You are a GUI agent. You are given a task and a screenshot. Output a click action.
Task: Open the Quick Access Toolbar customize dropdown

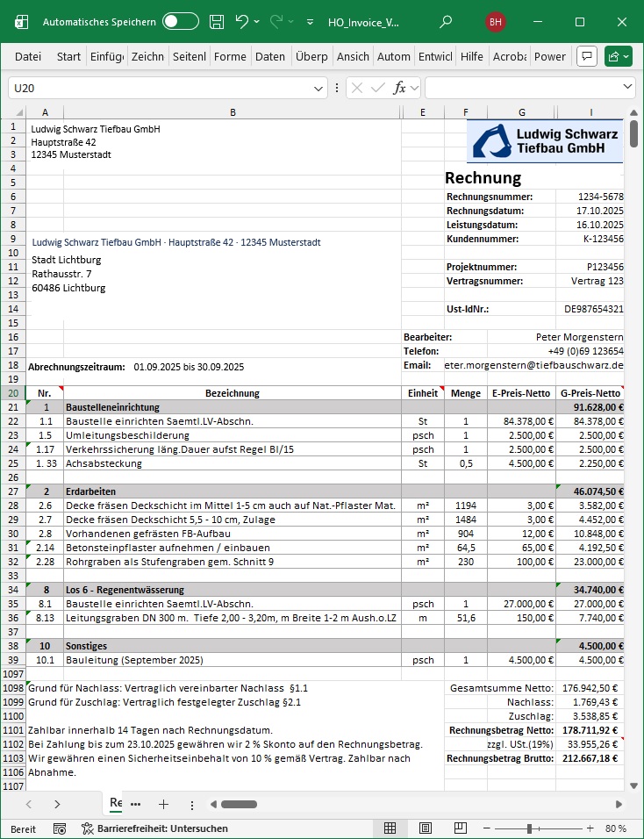310,22
